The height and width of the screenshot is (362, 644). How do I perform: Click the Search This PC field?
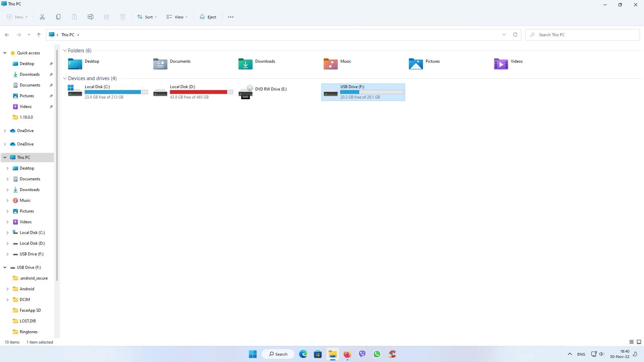pos(584,35)
